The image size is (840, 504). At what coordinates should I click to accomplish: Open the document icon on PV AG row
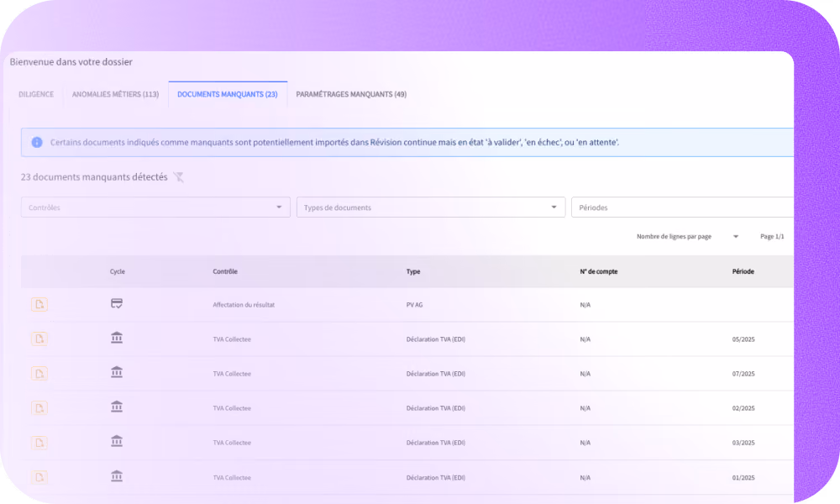(39, 305)
